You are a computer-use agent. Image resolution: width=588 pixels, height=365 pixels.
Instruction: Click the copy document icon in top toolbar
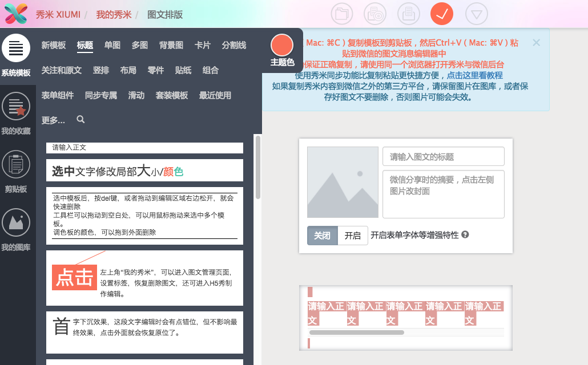pos(408,14)
